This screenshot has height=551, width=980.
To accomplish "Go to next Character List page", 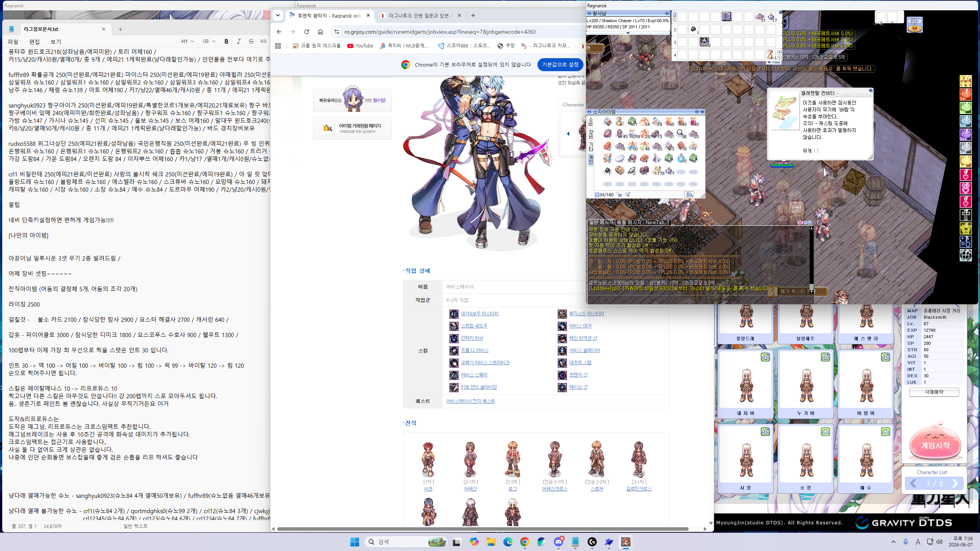I will click(955, 483).
